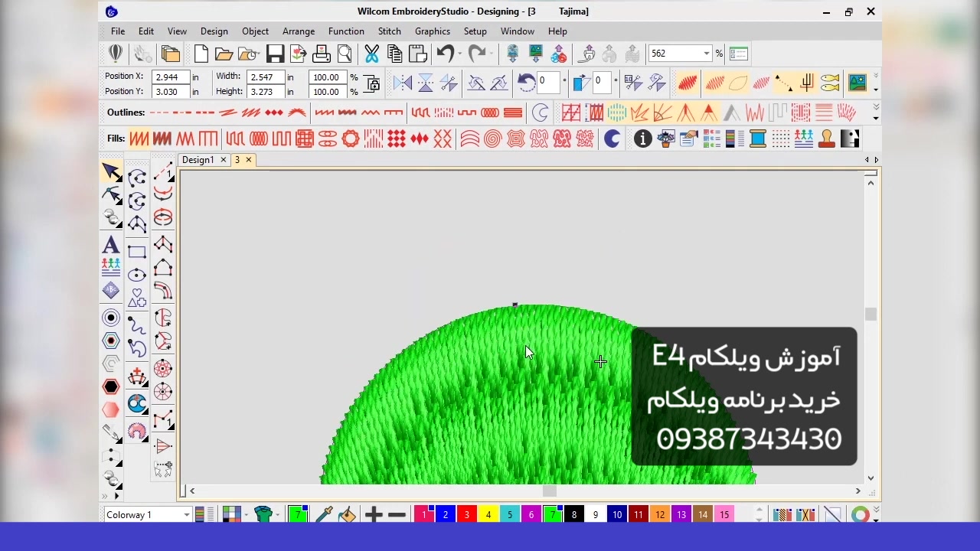The width and height of the screenshot is (980, 551).
Task: Cut selection with the scissors icon
Action: click(371, 54)
